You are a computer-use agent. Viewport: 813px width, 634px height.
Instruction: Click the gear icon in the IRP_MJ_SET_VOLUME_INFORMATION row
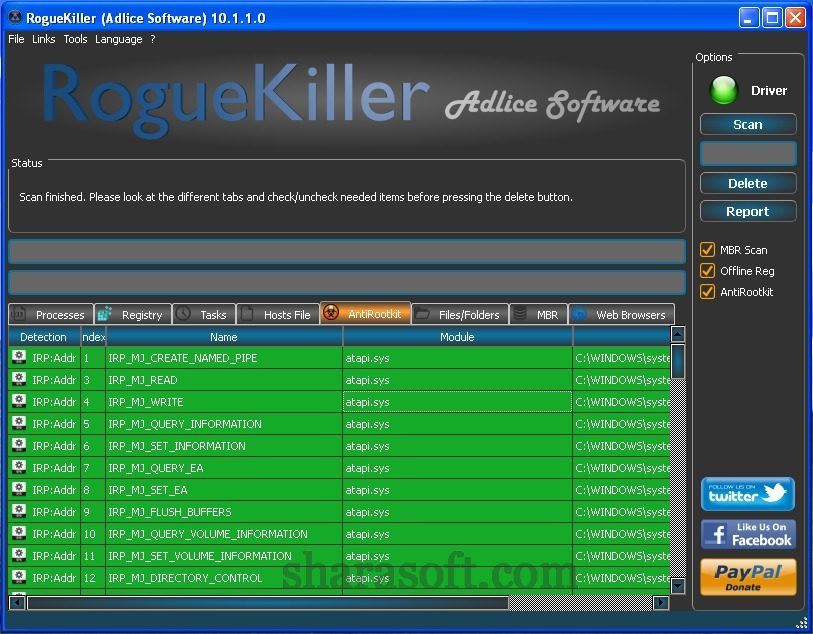(x=19, y=555)
